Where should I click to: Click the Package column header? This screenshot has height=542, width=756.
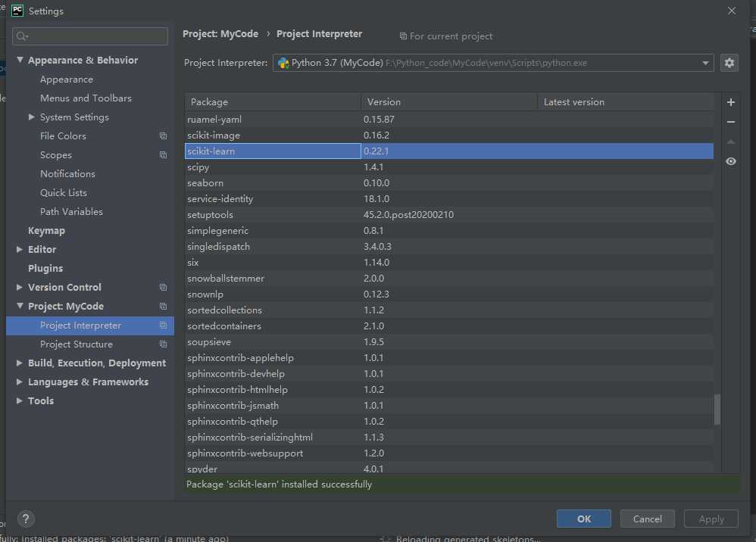[x=273, y=102]
